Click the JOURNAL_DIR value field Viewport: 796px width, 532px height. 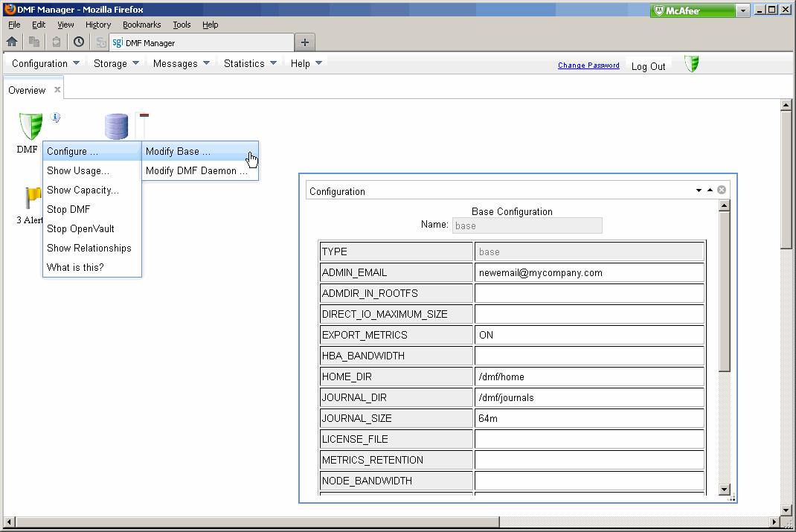(x=589, y=397)
